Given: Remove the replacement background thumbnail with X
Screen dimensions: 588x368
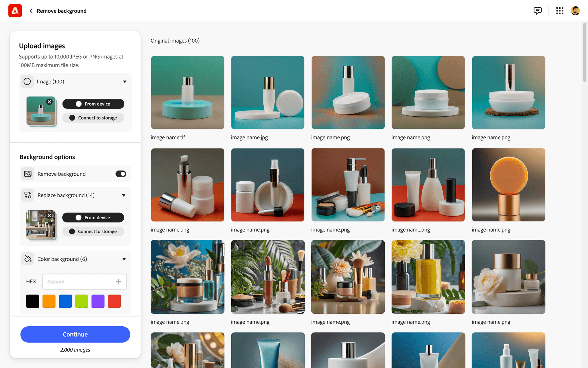Looking at the screenshot, I should [x=49, y=216].
